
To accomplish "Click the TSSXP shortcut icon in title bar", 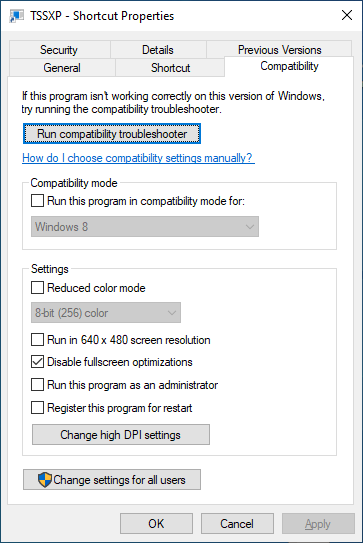I will coord(16,16).
